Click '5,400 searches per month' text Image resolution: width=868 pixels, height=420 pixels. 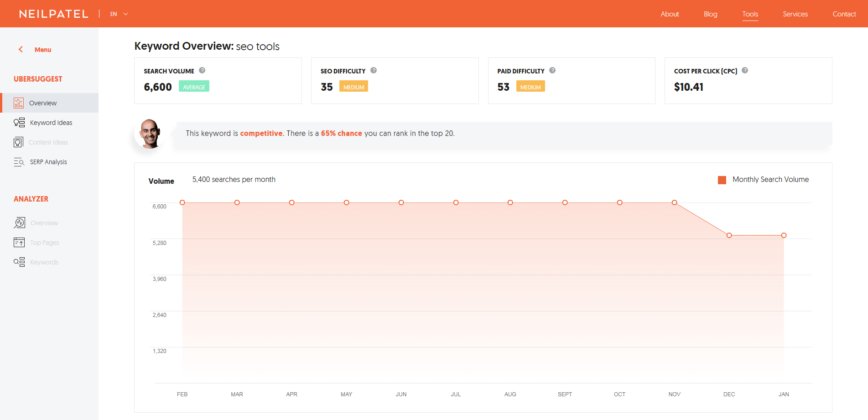(x=234, y=180)
